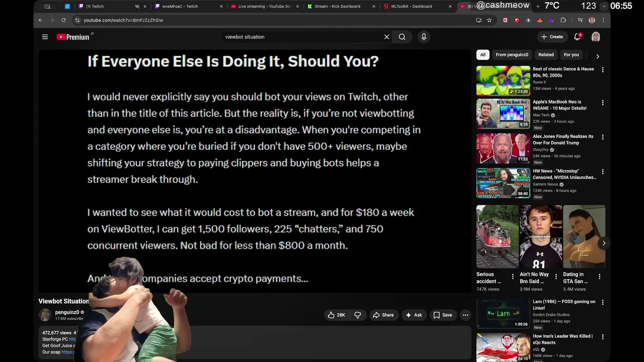Play the Dating in GTA San short
Viewport: 644px width, 362px height.
coord(584,236)
